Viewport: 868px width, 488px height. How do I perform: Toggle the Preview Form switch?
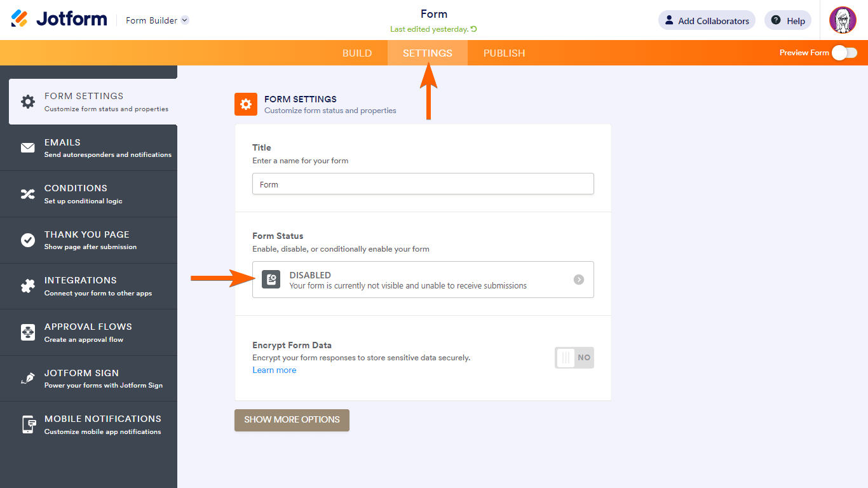point(844,53)
